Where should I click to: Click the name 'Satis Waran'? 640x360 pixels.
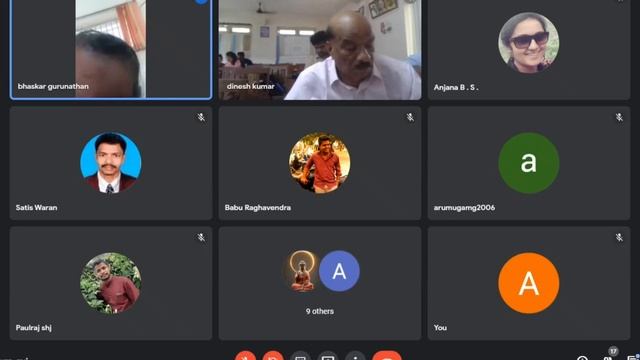tap(36, 207)
